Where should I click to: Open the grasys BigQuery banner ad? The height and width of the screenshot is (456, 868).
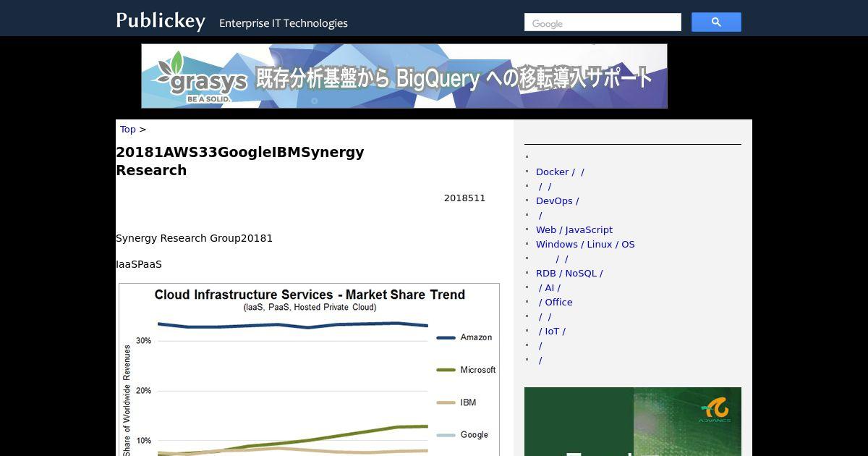[404, 76]
